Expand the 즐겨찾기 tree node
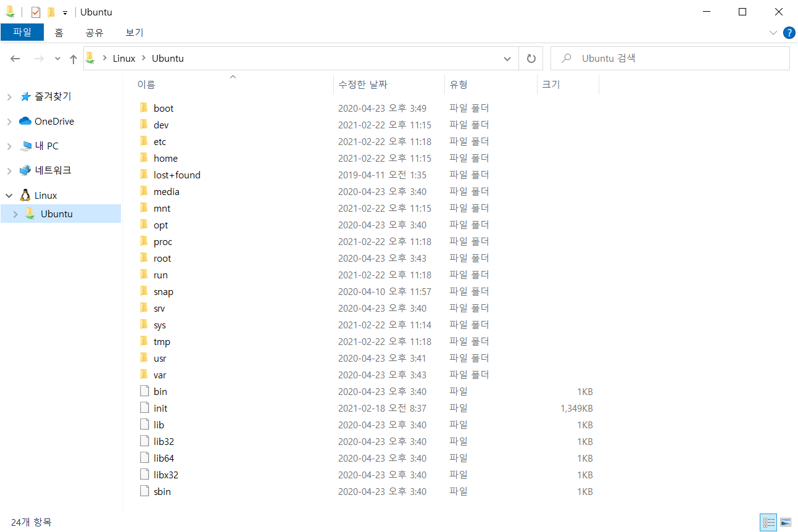This screenshot has height=532, width=798. (x=9, y=97)
